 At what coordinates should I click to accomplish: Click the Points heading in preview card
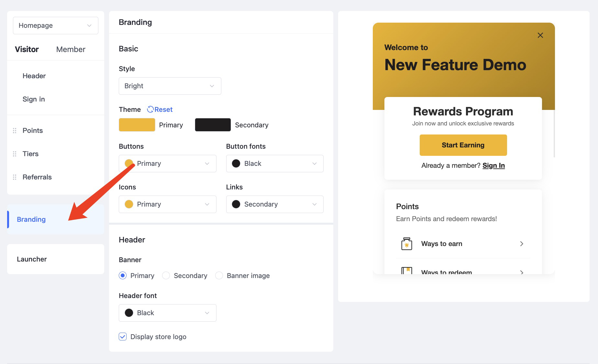coord(407,207)
